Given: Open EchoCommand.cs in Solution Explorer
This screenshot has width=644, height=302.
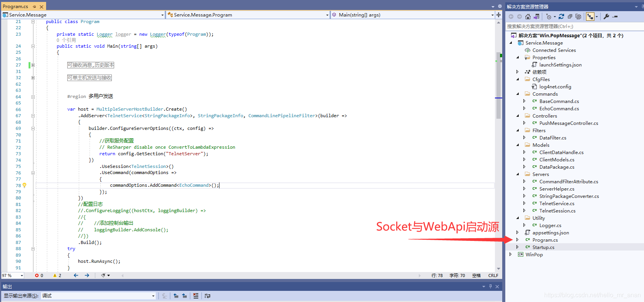Looking at the screenshot, I should [559, 109].
